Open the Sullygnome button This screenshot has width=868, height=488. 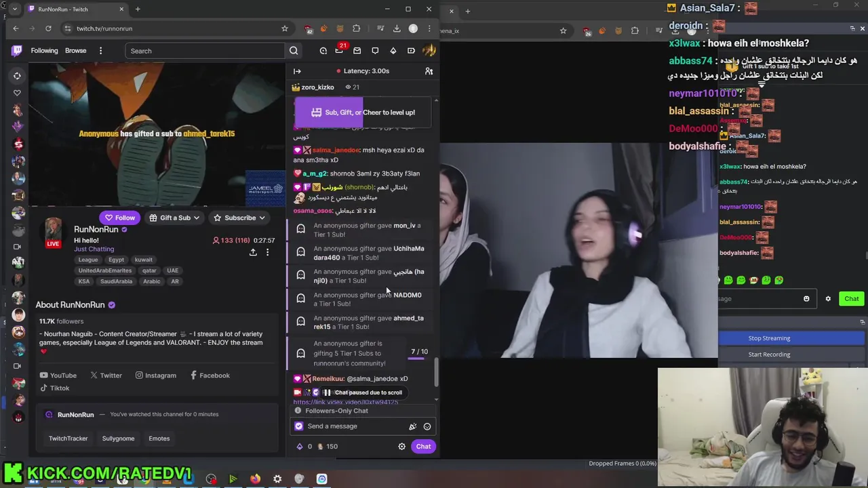tap(118, 439)
